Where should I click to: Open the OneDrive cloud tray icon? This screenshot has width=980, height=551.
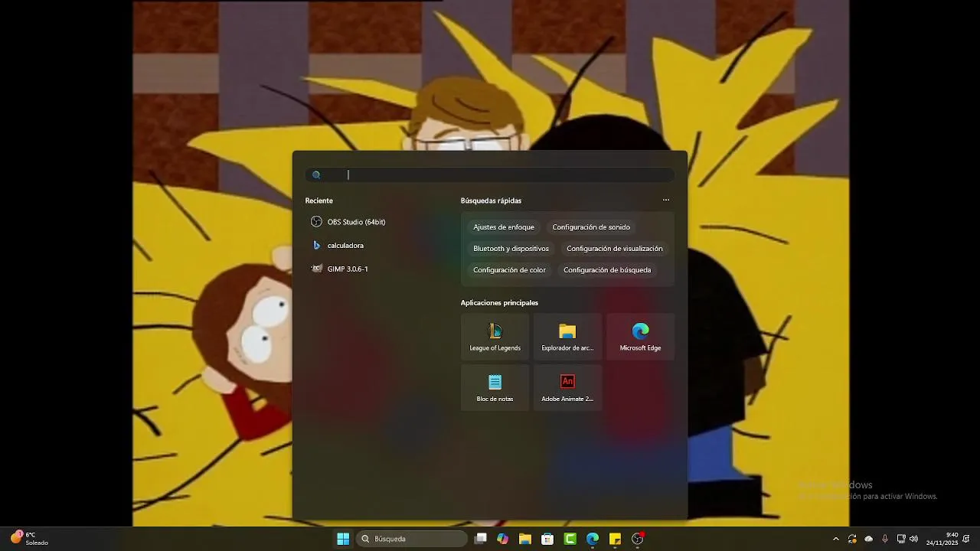[x=868, y=539]
